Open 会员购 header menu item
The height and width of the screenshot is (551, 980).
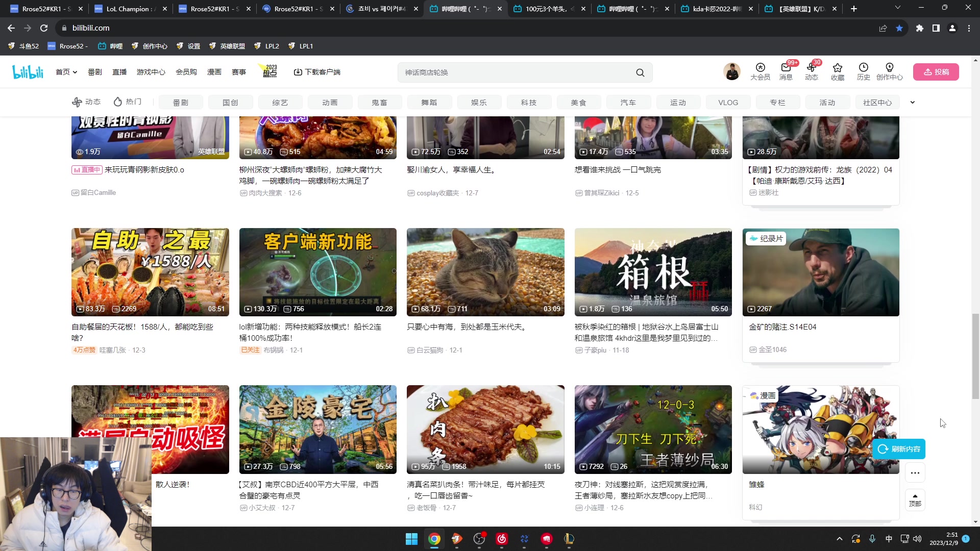pyautogui.click(x=186, y=72)
